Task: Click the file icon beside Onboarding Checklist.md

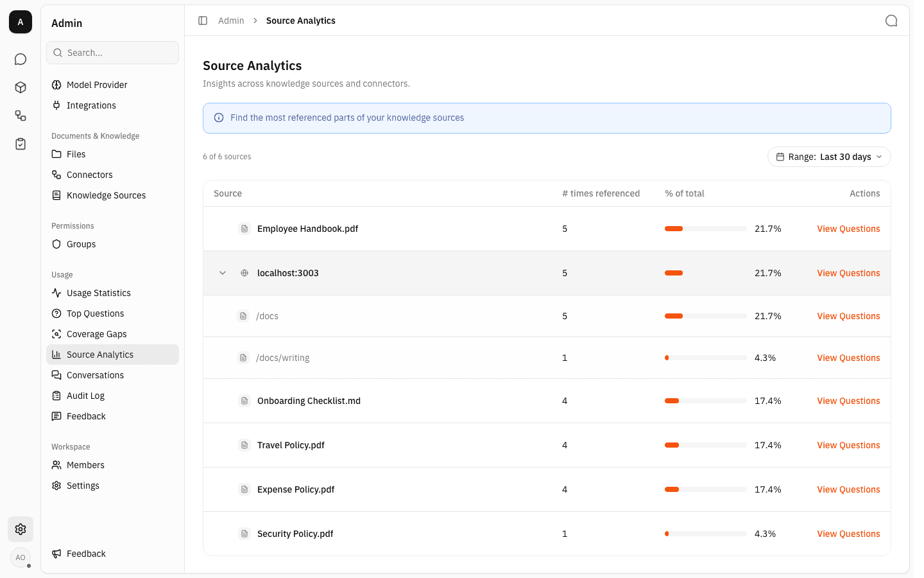Action: (x=244, y=401)
